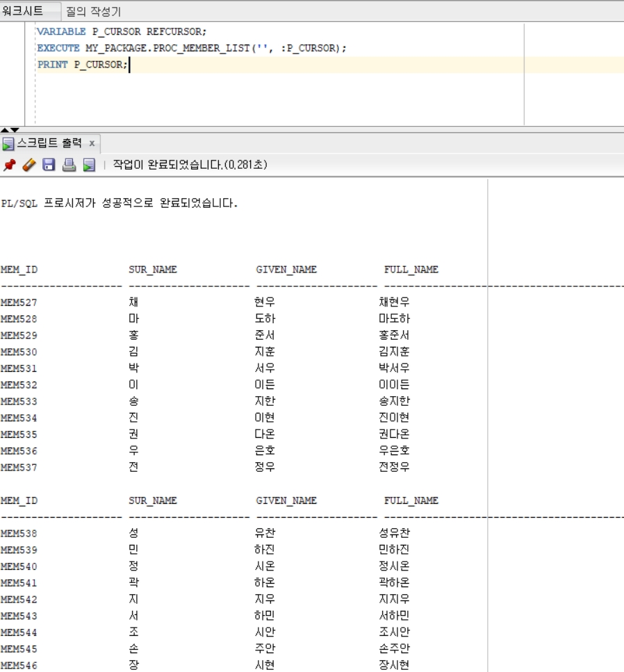The height and width of the screenshot is (672, 624).
Task: Select MEM529 row ID
Action: pyautogui.click(x=19, y=336)
